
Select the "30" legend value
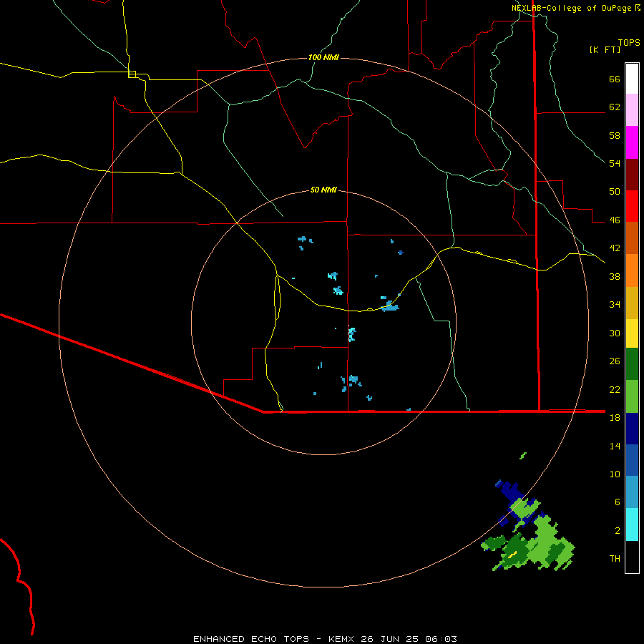click(x=615, y=333)
